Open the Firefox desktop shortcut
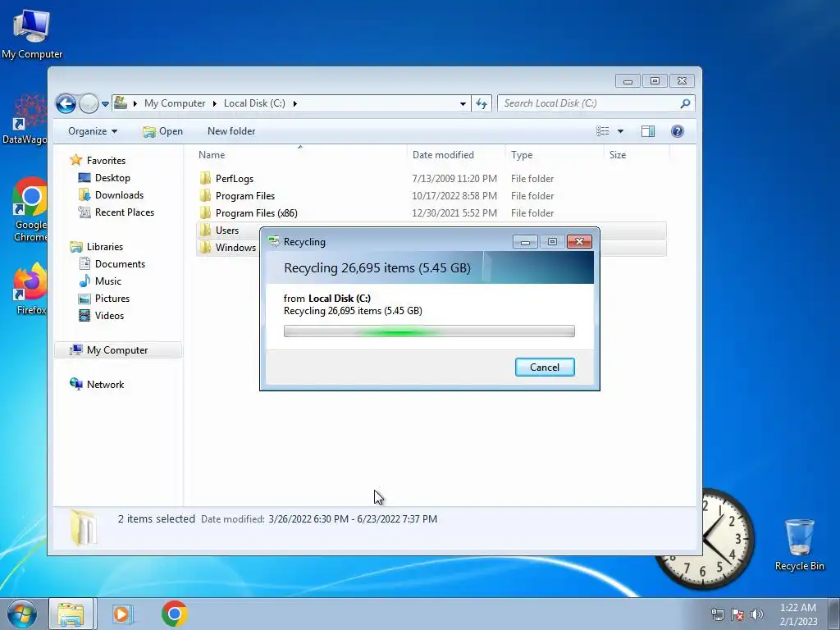This screenshot has width=840, height=630. pos(30,288)
